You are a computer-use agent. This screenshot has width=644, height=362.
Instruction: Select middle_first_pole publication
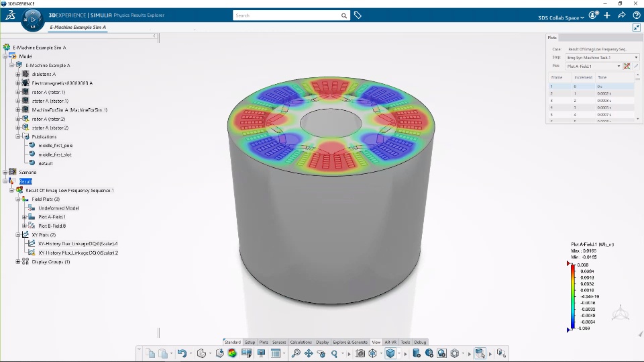56,146
